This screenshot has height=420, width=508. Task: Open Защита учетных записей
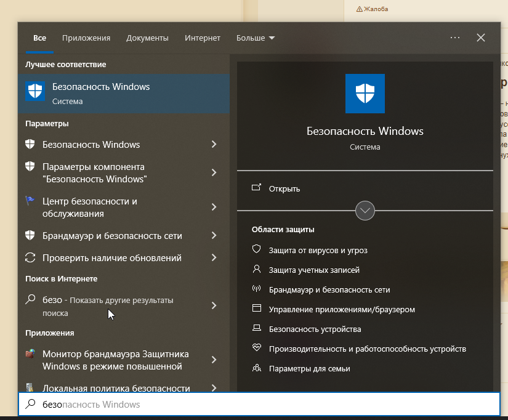[314, 270]
